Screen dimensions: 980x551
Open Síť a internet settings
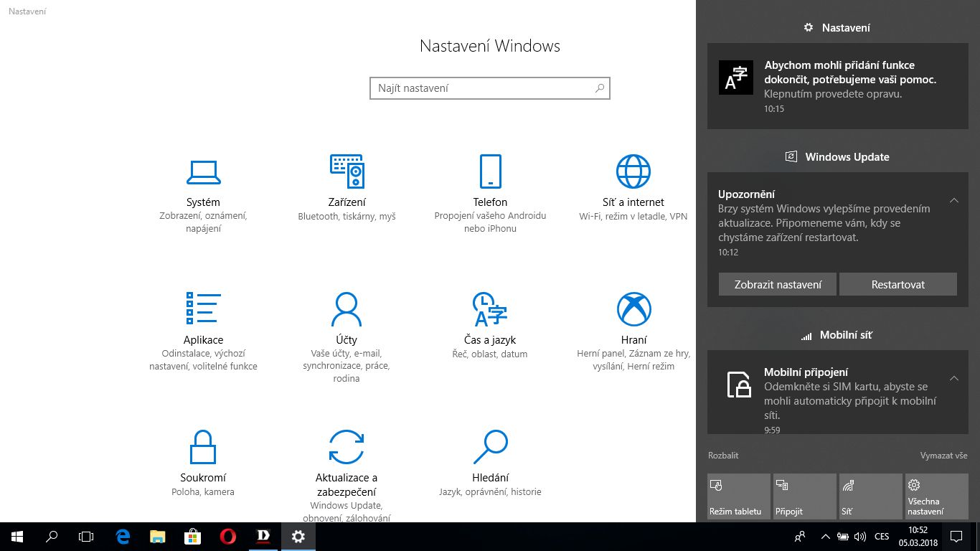633,188
